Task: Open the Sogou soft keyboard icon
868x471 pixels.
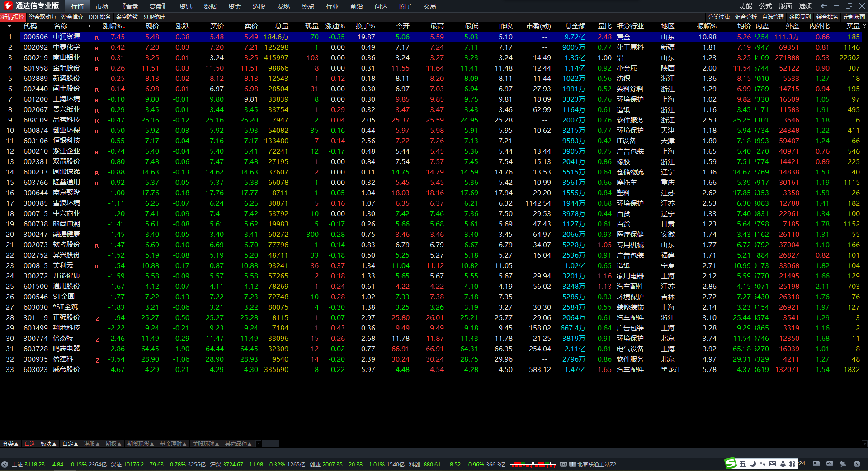Action: (772, 464)
